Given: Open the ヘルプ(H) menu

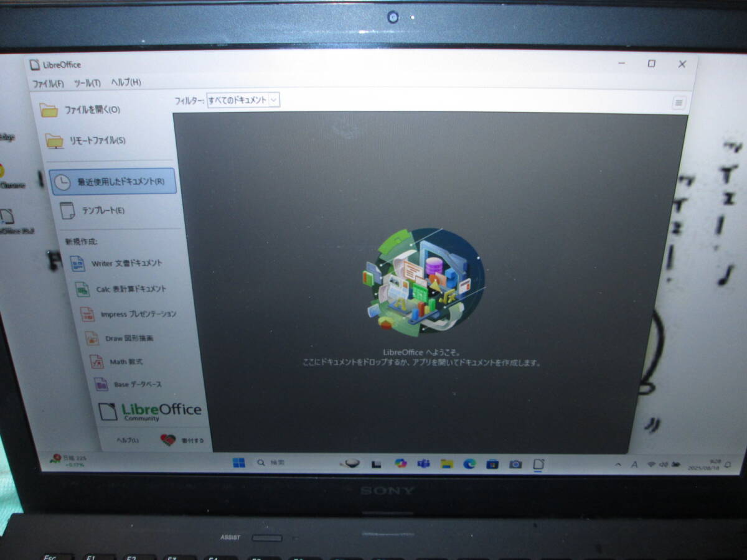Looking at the screenshot, I should pos(126,83).
